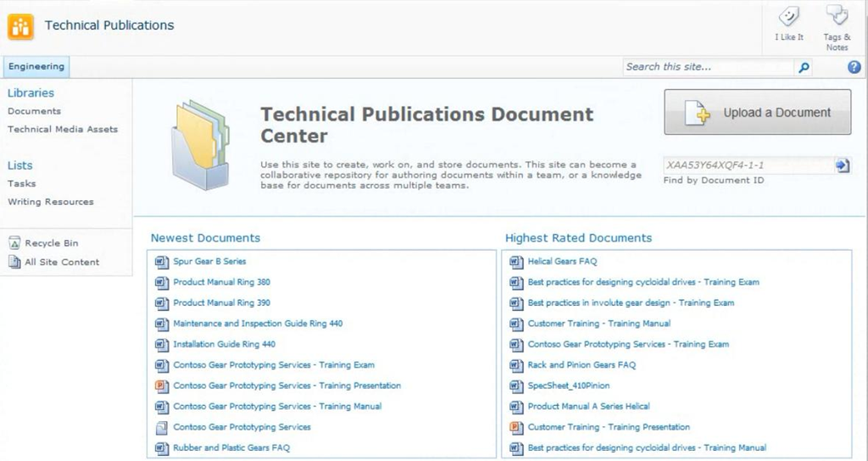Click the Newest Documents heading
This screenshot has height=461, width=868.
click(x=205, y=238)
